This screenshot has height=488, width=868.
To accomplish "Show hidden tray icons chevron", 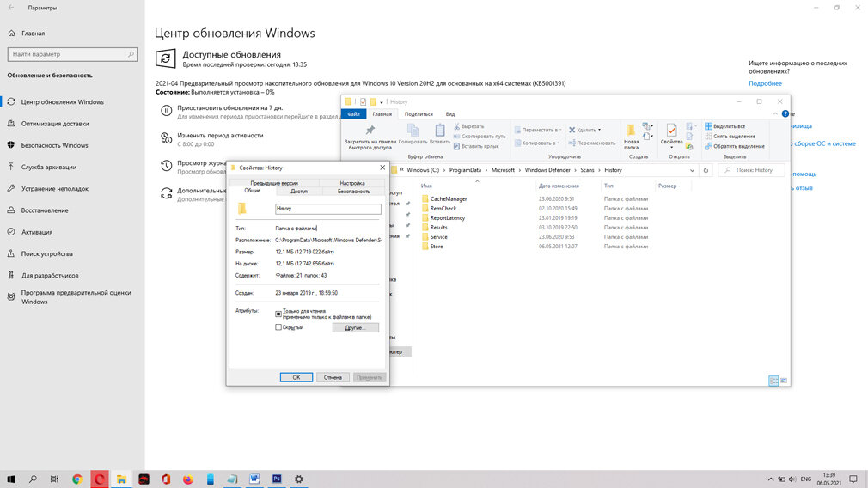I will pos(770,479).
